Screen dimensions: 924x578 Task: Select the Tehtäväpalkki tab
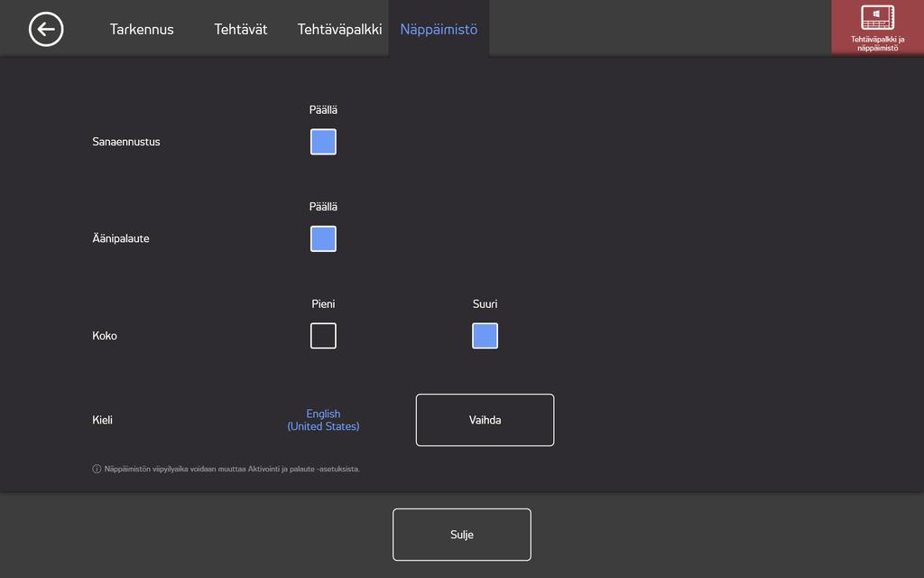(339, 29)
